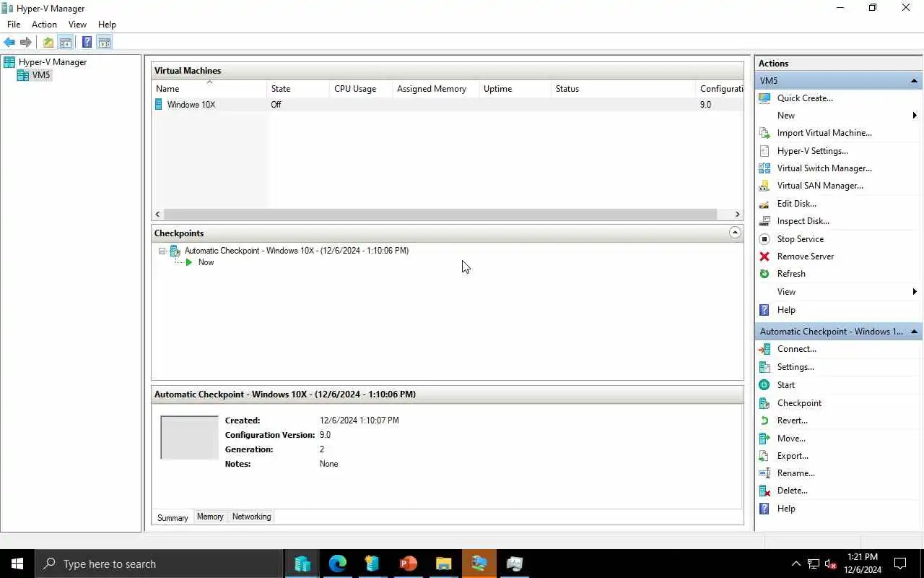Toggle the Show/Hide Action Pane toolbar icon
Screen dimensions: 924x578
click(104, 42)
